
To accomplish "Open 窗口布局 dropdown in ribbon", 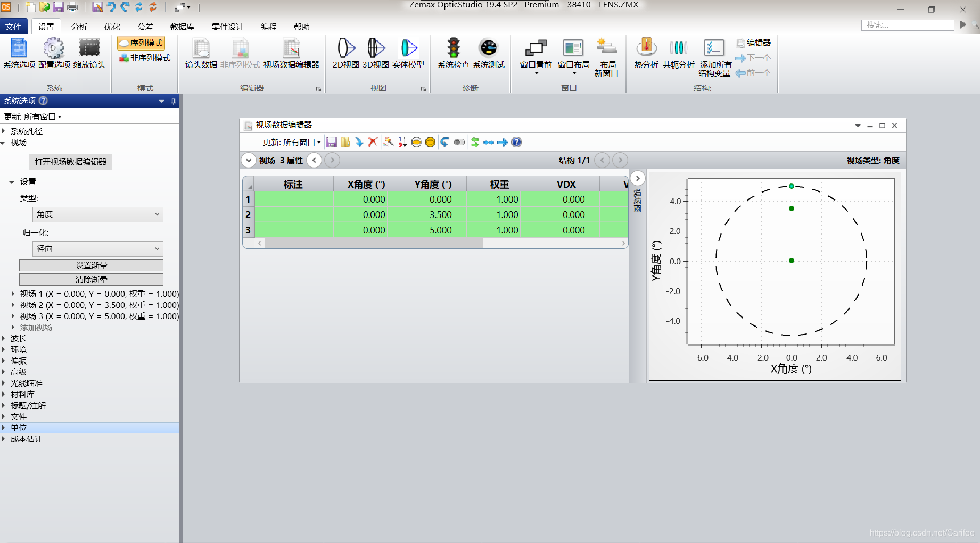I will (573, 57).
